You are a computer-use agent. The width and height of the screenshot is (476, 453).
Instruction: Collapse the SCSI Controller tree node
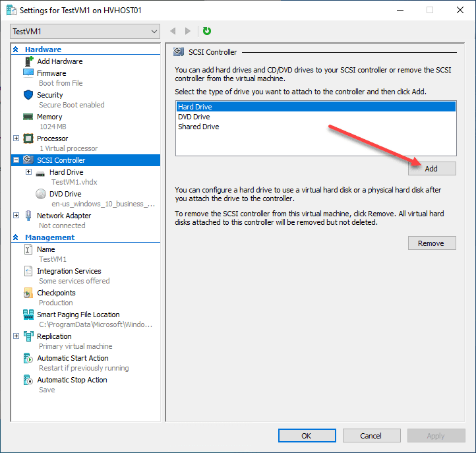click(16, 160)
